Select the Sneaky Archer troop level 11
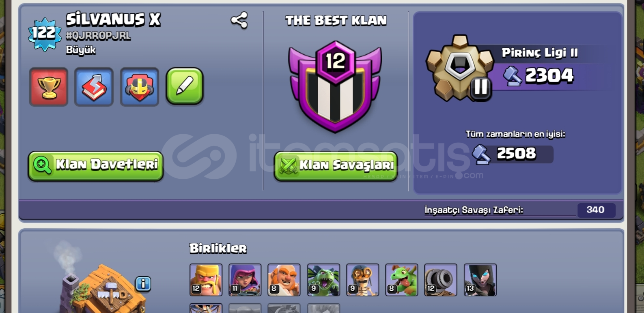644x313 pixels. coord(245,280)
